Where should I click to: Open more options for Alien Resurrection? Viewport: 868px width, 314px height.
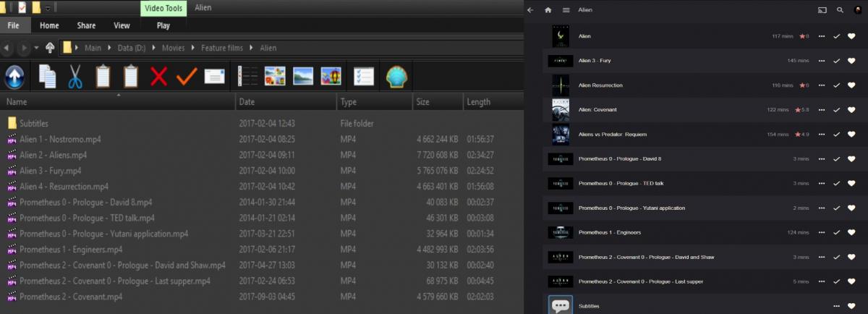click(x=821, y=85)
